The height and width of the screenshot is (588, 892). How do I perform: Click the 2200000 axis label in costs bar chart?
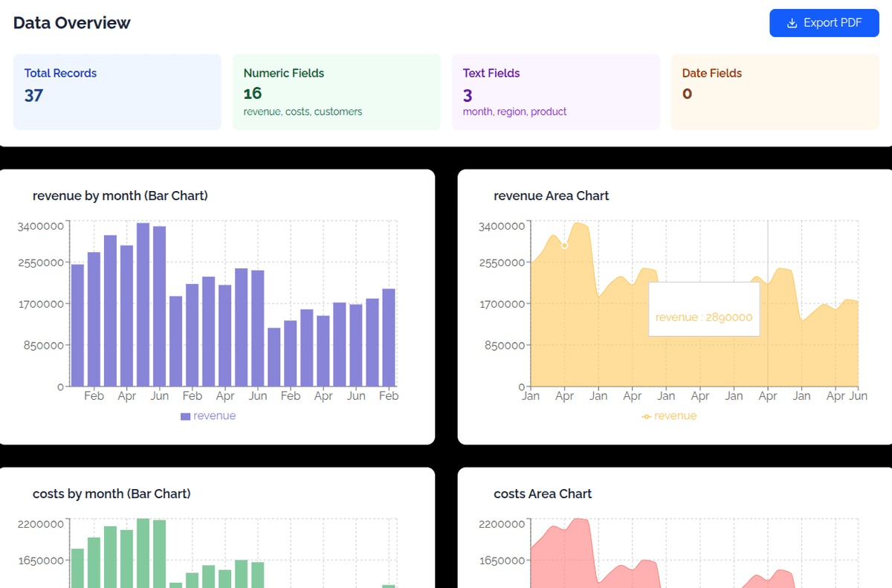click(40, 524)
